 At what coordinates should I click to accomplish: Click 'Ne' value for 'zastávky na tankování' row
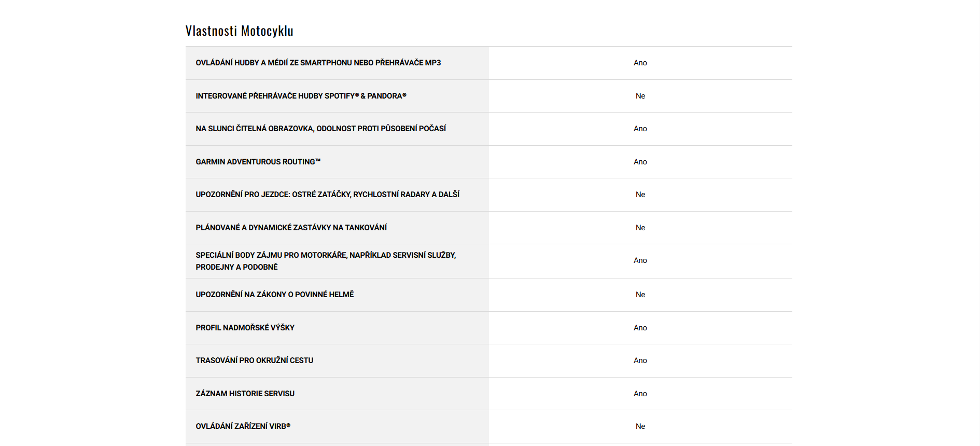(640, 228)
